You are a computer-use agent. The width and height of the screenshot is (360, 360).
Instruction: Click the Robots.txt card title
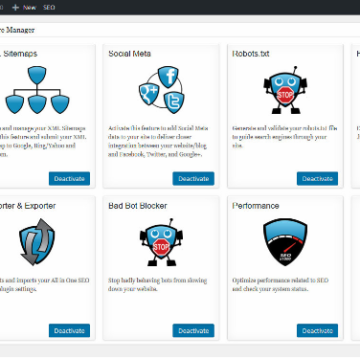[x=251, y=54]
